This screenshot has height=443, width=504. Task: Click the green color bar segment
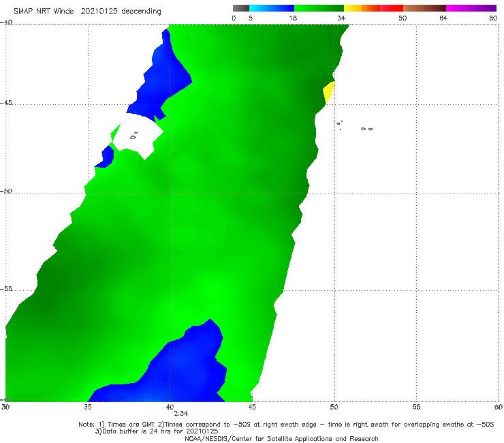(319, 8)
